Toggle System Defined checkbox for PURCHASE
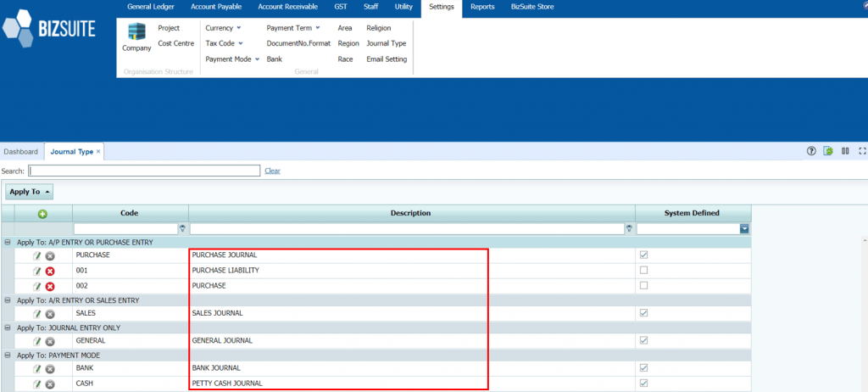 pyautogui.click(x=643, y=255)
